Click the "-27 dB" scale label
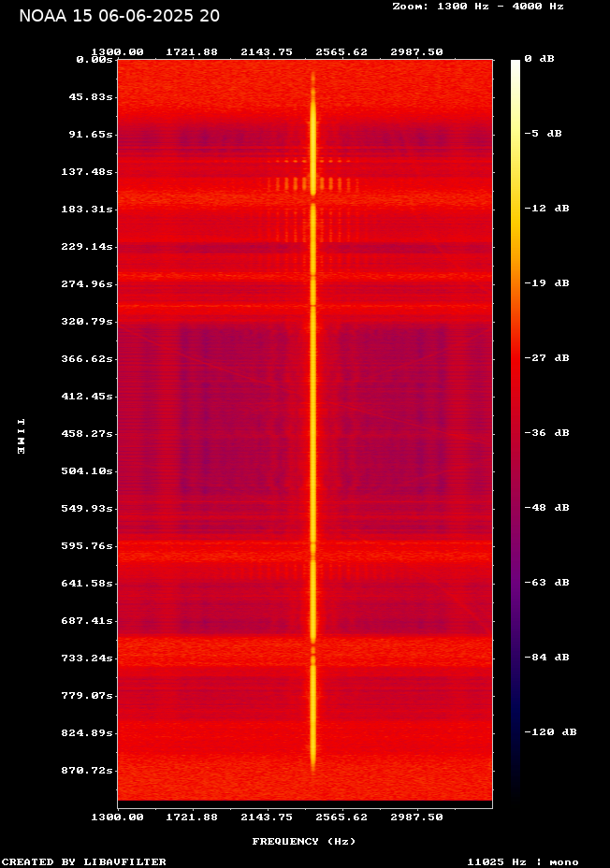 pyautogui.click(x=547, y=357)
